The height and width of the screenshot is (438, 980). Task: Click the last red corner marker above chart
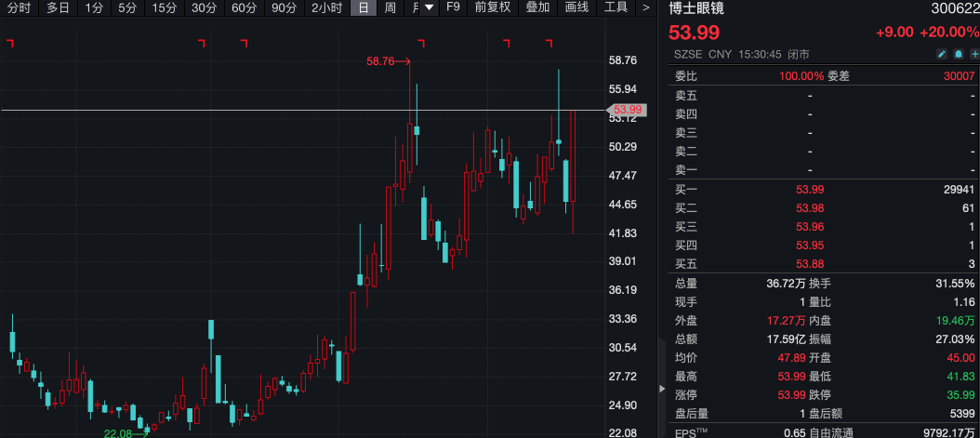coord(549,43)
